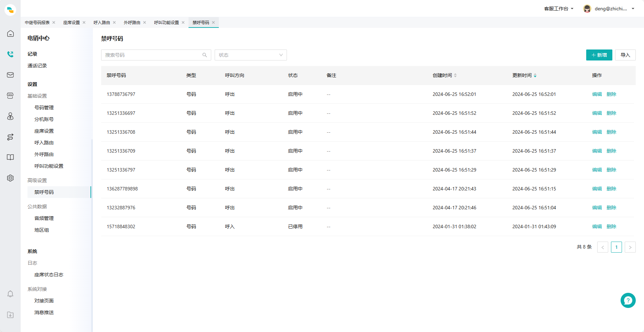The width and height of the screenshot is (644, 332).
Task: Open the workflow routing sidebar icon
Action: pyautogui.click(x=10, y=137)
